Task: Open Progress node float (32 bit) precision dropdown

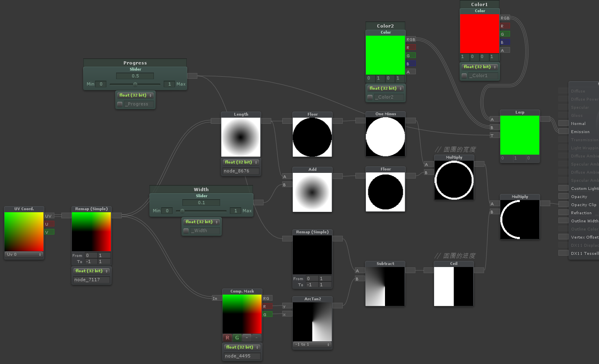Action: coord(135,95)
